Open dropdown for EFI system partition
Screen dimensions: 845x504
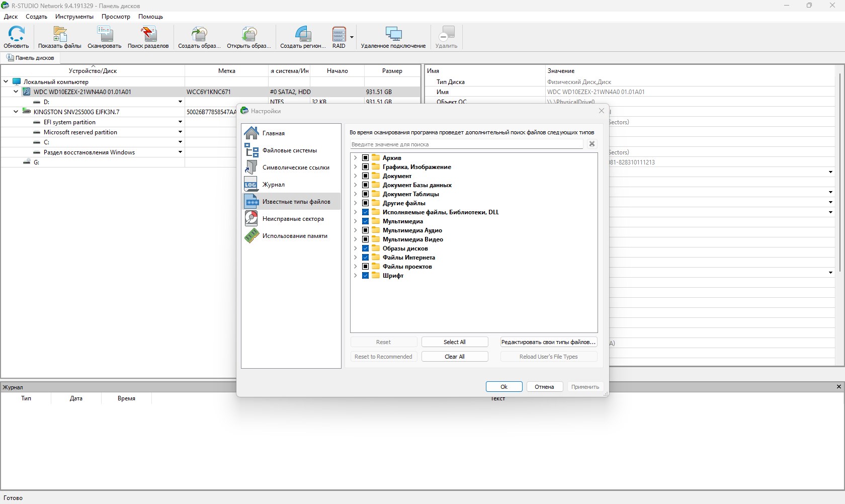180,122
